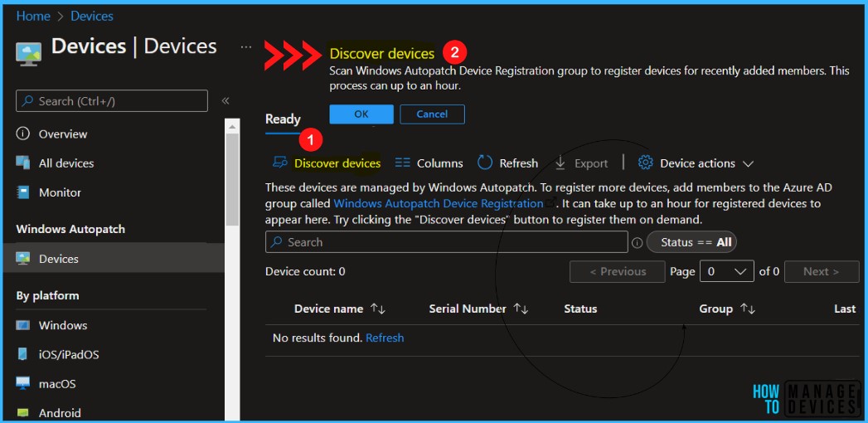Click the Windows platform icon

click(x=22, y=325)
